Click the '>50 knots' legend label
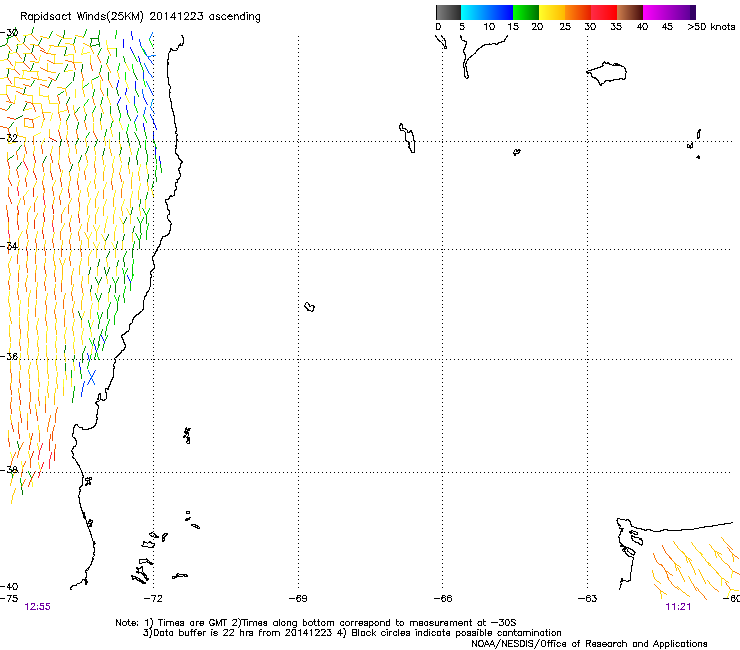 (x=711, y=27)
